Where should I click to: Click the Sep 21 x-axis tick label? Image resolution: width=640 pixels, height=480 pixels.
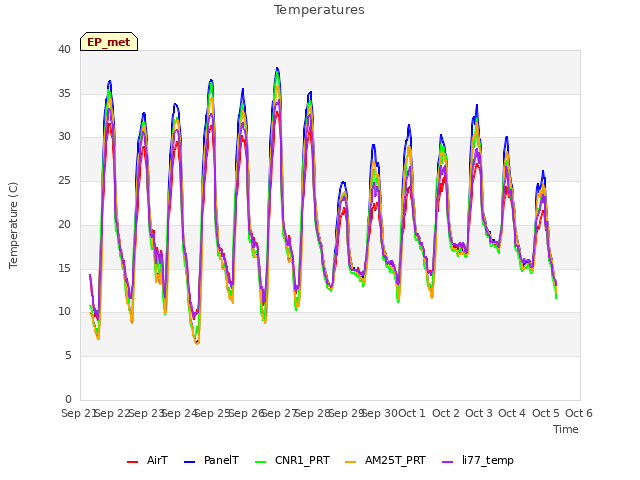click(79, 413)
